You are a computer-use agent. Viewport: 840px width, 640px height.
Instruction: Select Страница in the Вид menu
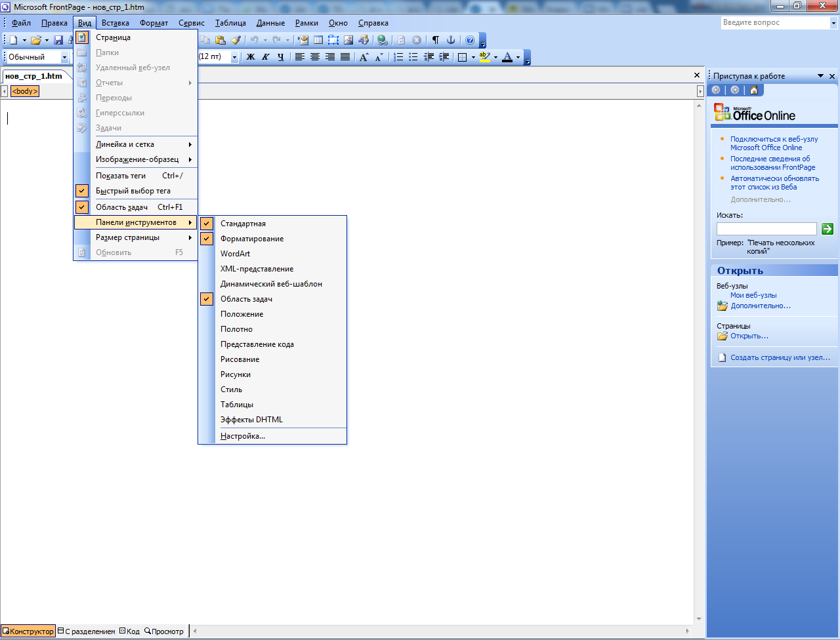pyautogui.click(x=135, y=37)
